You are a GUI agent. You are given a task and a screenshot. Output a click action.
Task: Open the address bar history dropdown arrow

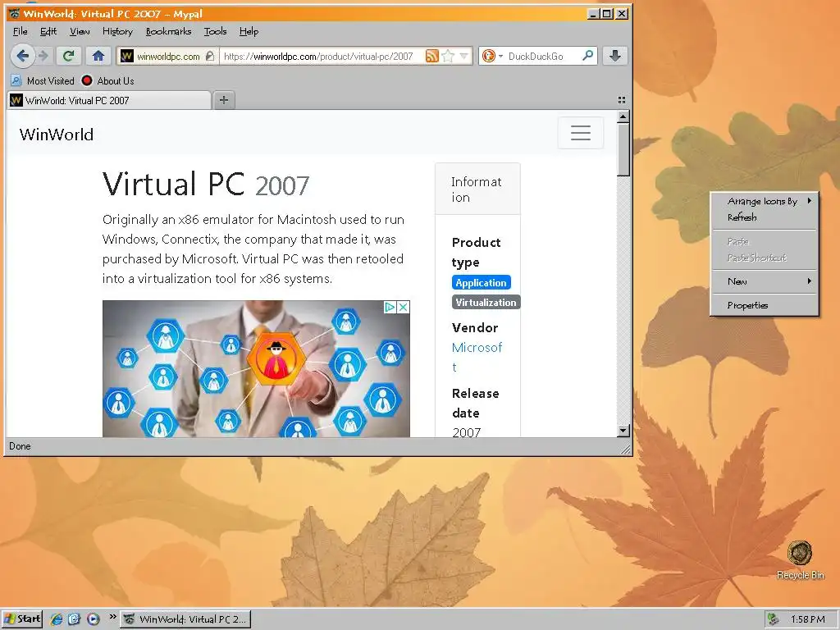[x=464, y=57]
